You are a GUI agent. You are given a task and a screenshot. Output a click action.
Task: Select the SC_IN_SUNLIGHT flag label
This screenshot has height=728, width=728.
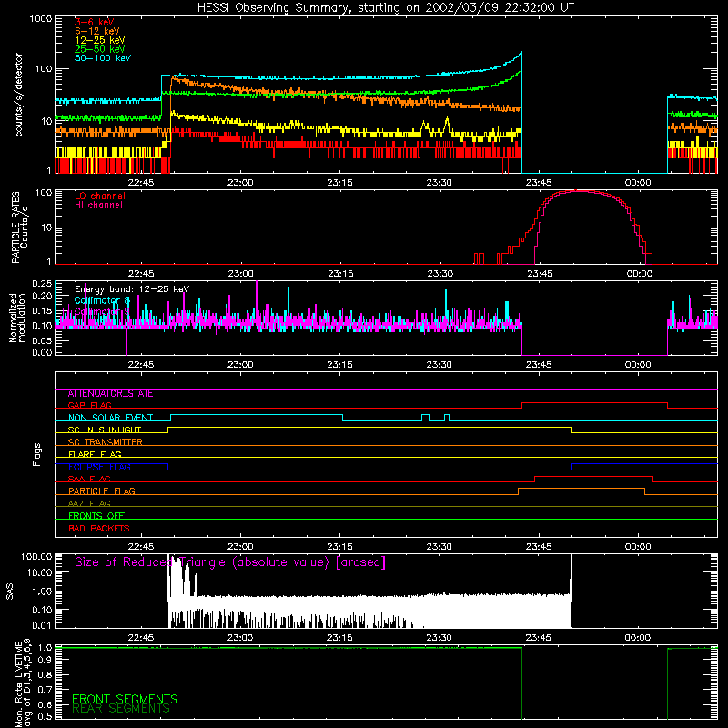click(105, 430)
